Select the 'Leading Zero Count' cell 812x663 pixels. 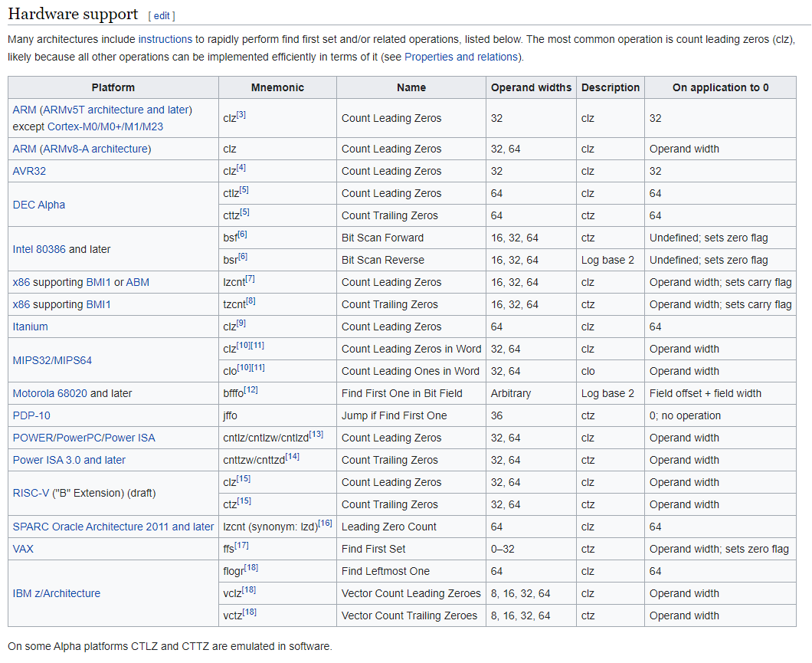point(411,527)
